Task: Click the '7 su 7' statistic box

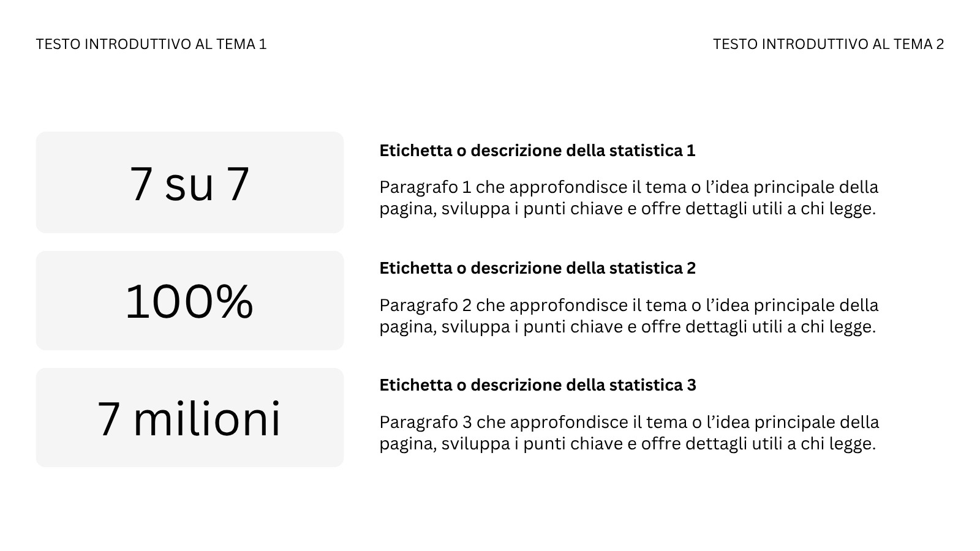Action: (190, 182)
